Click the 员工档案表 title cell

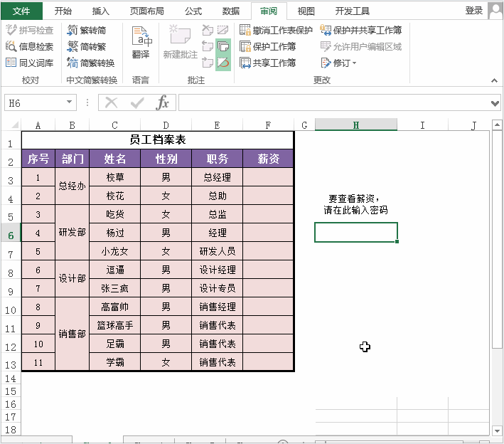(x=158, y=139)
